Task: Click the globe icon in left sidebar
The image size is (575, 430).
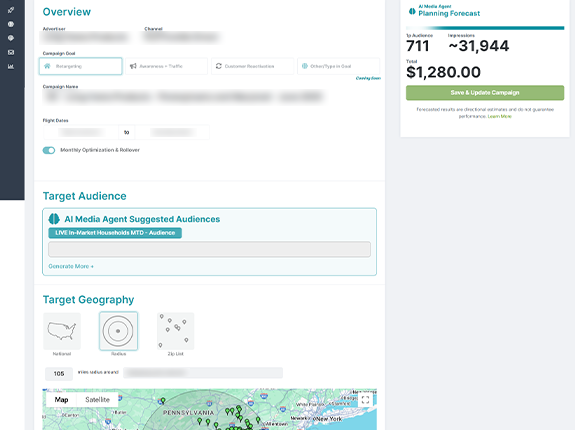Action: coord(11,24)
